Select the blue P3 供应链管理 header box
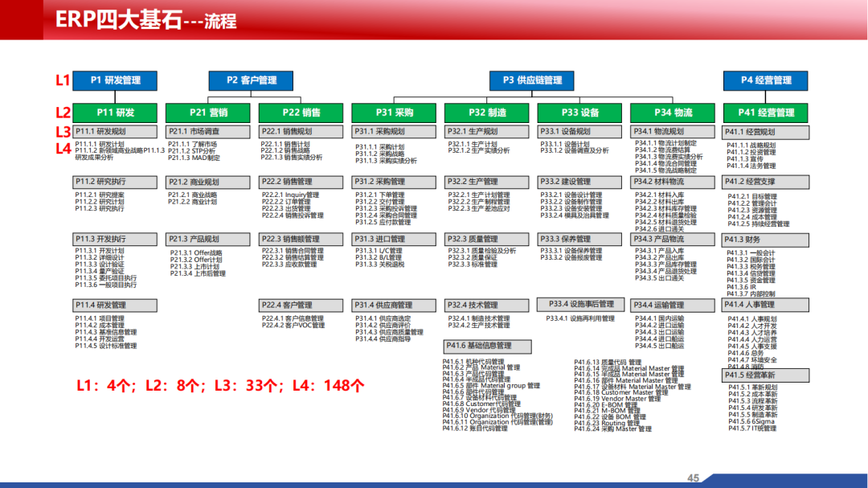The width and height of the screenshot is (868, 488). (x=532, y=80)
